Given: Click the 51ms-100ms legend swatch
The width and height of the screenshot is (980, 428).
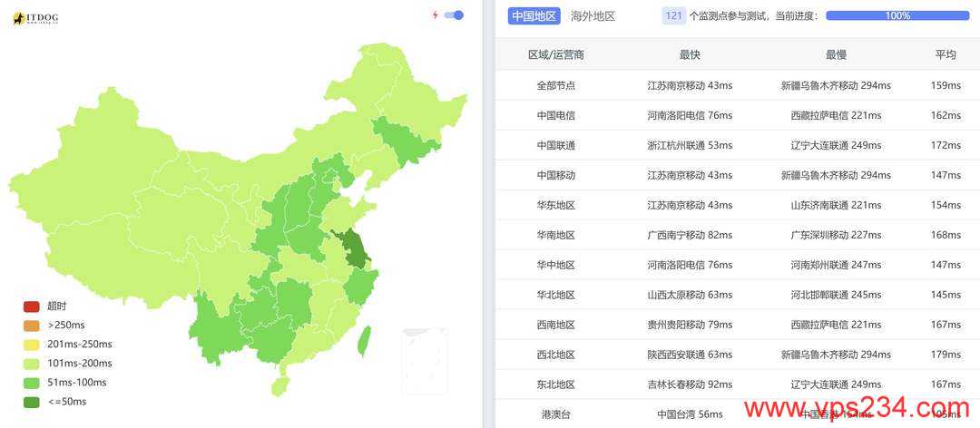Looking at the screenshot, I should click(31, 383).
